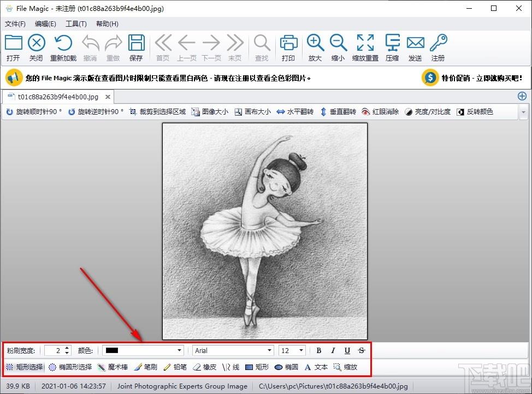Select the Eraser (橡皮) tool
The image size is (532, 394).
205,367
